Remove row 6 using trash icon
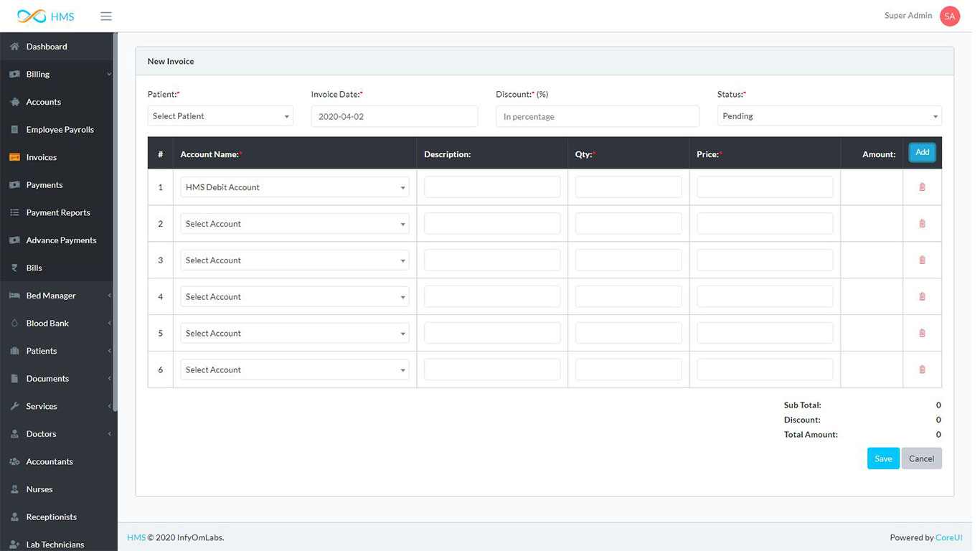 [x=922, y=370]
